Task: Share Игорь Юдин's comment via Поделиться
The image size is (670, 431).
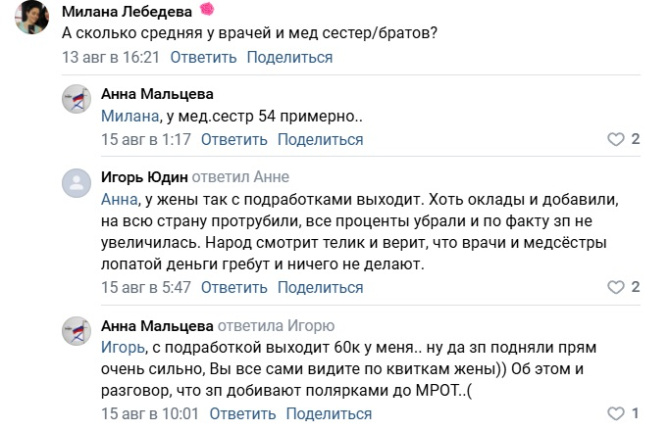Action: (x=320, y=287)
